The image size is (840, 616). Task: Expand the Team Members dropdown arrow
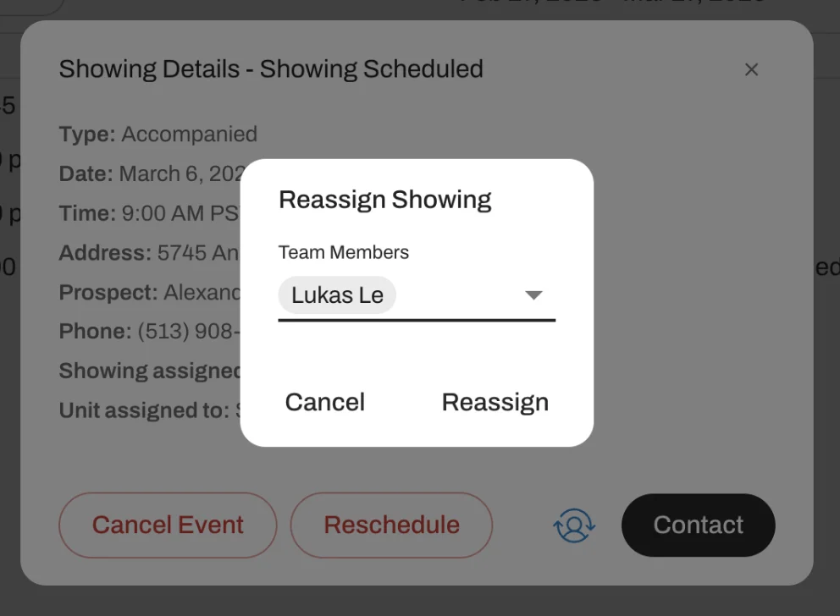coord(533,295)
